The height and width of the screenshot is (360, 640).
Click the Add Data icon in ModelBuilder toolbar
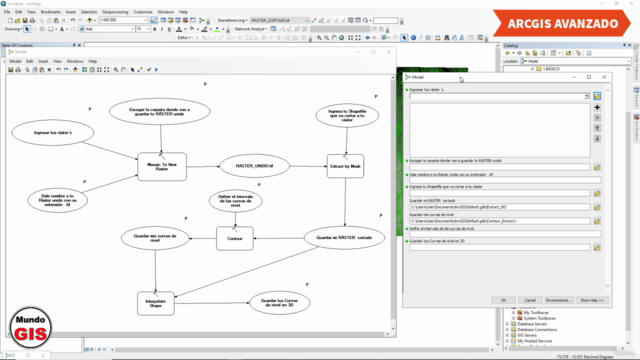tap(76, 70)
